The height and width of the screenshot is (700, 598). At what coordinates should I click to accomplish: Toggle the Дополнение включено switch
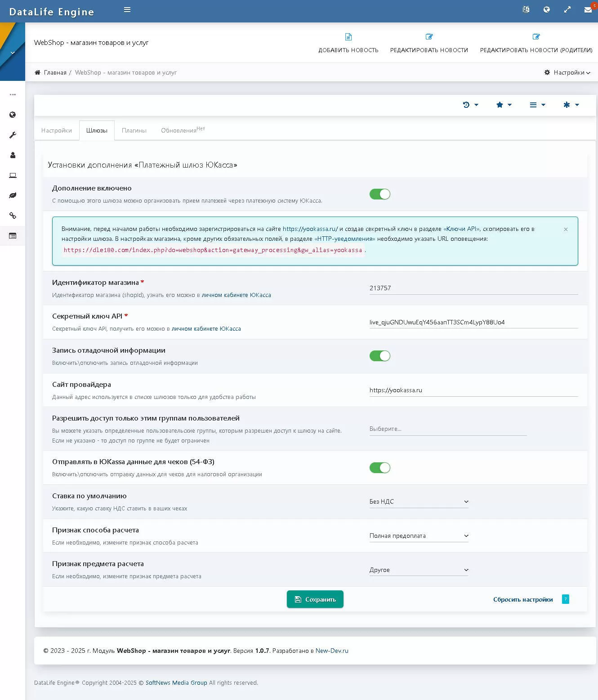coord(380,194)
